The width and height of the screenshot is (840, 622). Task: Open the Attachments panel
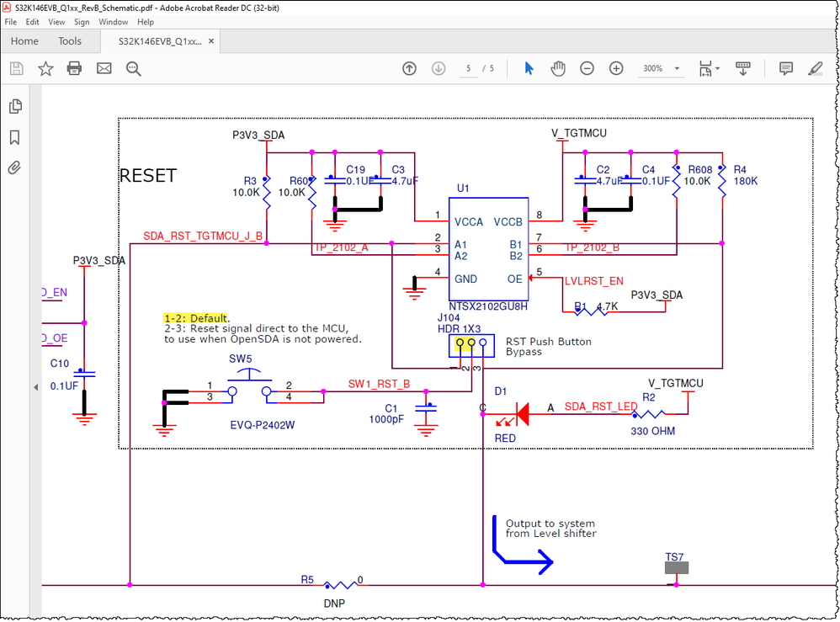click(x=14, y=167)
